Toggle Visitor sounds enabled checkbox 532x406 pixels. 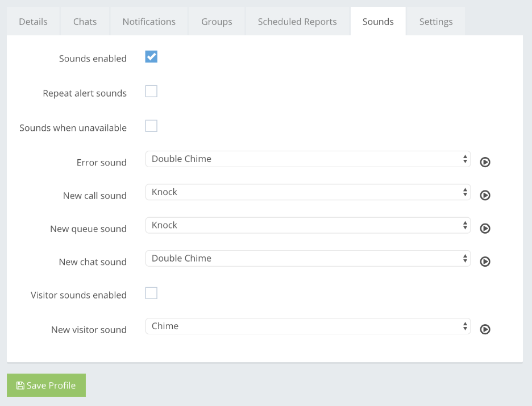click(x=151, y=293)
